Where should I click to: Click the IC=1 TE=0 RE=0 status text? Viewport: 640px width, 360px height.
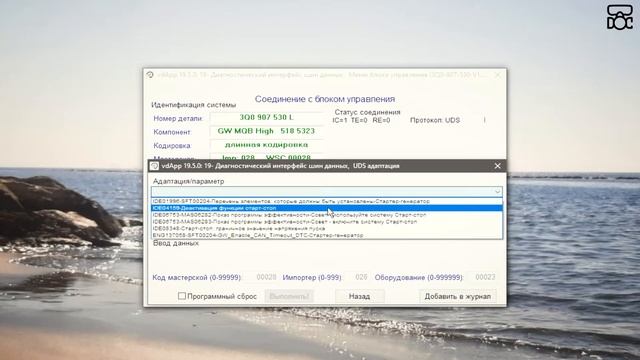point(361,120)
